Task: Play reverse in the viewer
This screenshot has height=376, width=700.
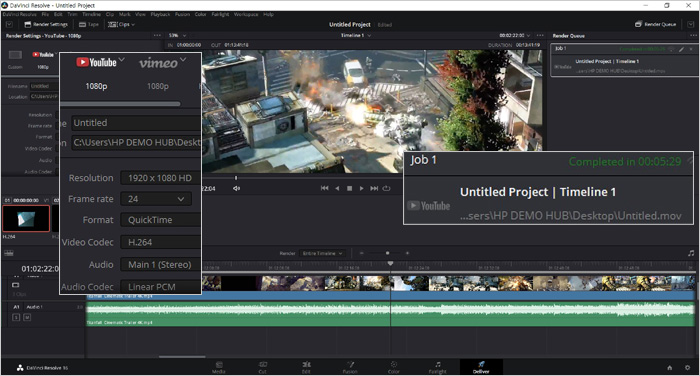Action: click(x=337, y=188)
